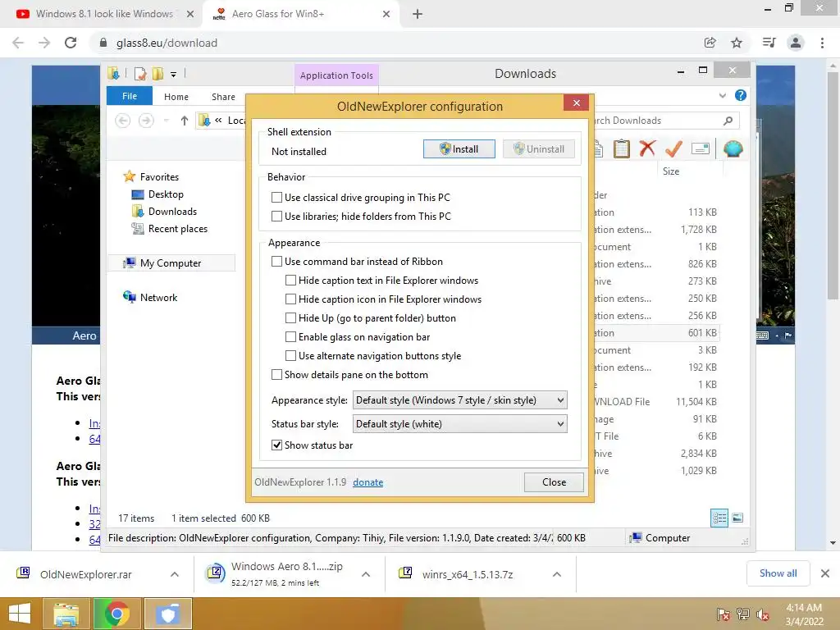Click Show all downloads button
This screenshot has width=840, height=630.
click(x=778, y=573)
